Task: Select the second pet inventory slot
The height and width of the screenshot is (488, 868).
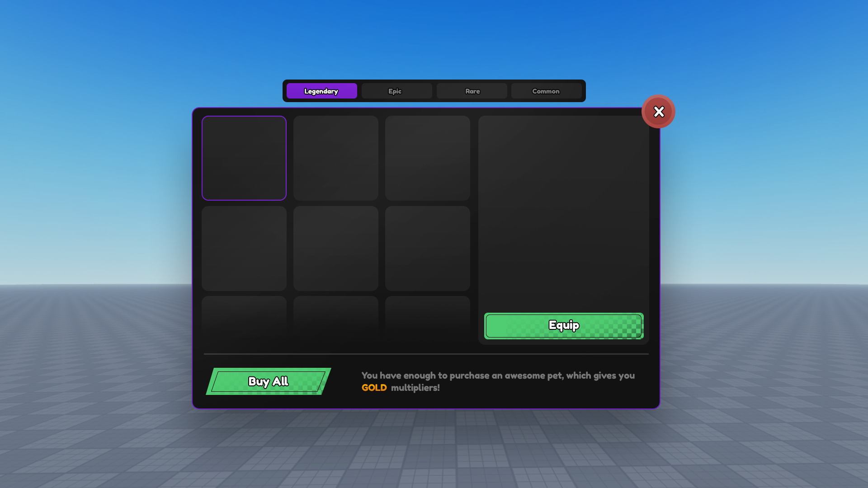Action: 335,158
